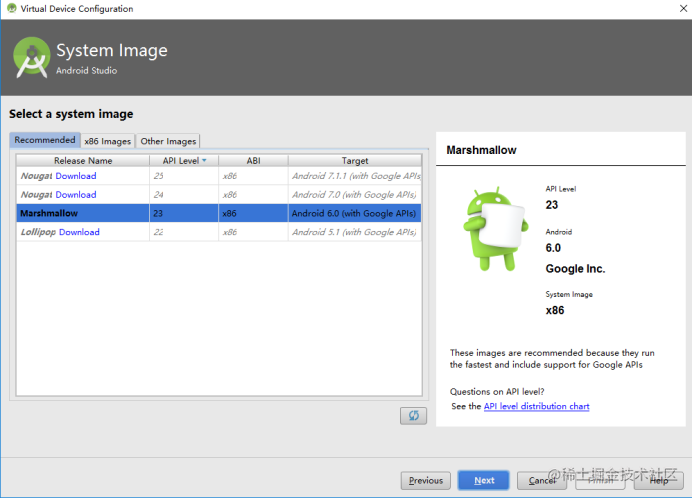Click Download link for Lollipop
Viewport: 693px width, 498px height.
pos(79,232)
